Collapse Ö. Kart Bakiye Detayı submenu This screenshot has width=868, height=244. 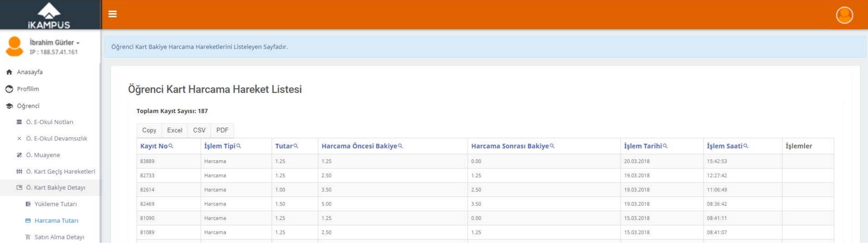pos(55,187)
